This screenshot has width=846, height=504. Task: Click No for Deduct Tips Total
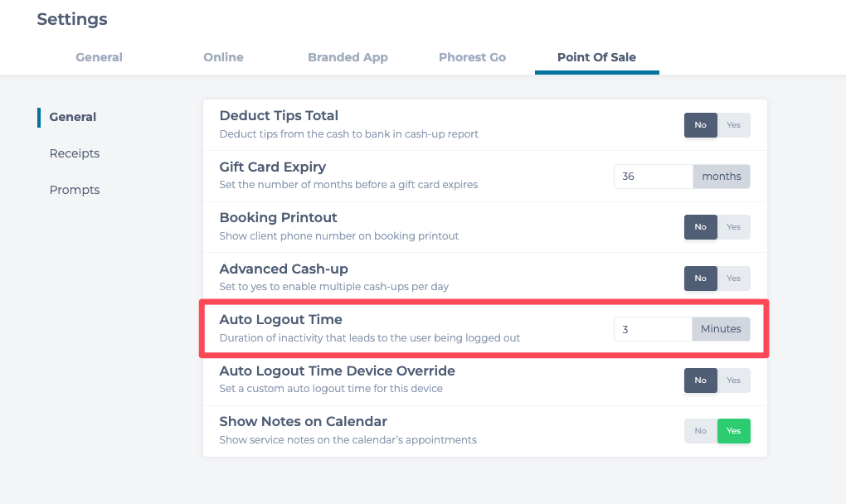(701, 125)
